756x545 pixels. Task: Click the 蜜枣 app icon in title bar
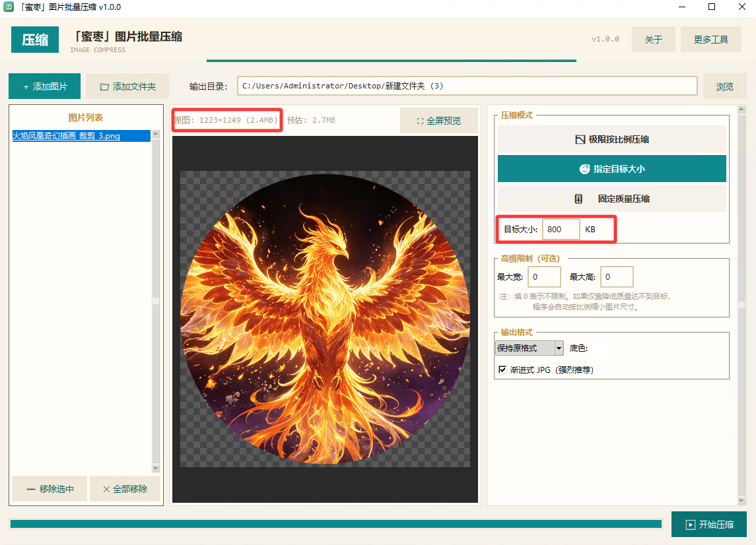pyautogui.click(x=8, y=7)
